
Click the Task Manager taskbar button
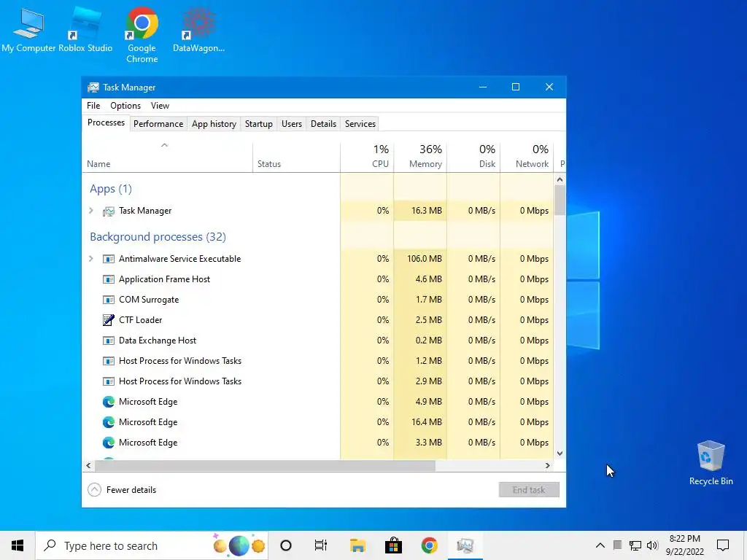coord(465,545)
